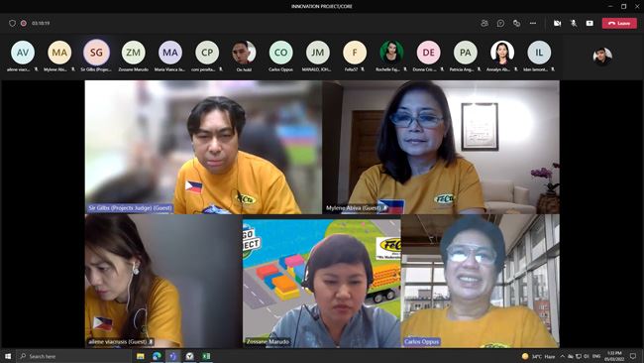The image size is (644, 363).
Task: Toggle the microphone mute button
Action: coord(574,23)
